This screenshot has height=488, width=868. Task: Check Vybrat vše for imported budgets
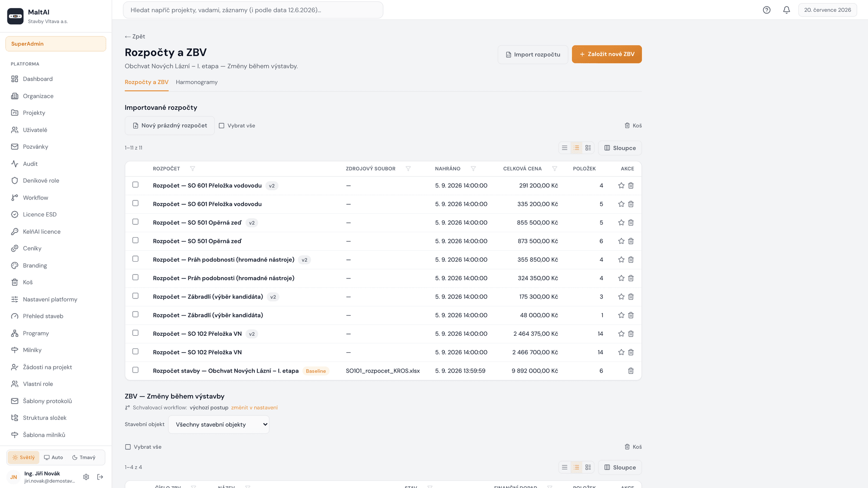237,126
